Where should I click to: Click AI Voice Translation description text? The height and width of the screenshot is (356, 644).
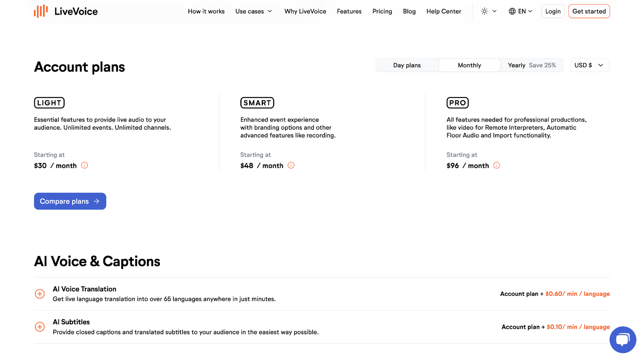[x=164, y=299]
